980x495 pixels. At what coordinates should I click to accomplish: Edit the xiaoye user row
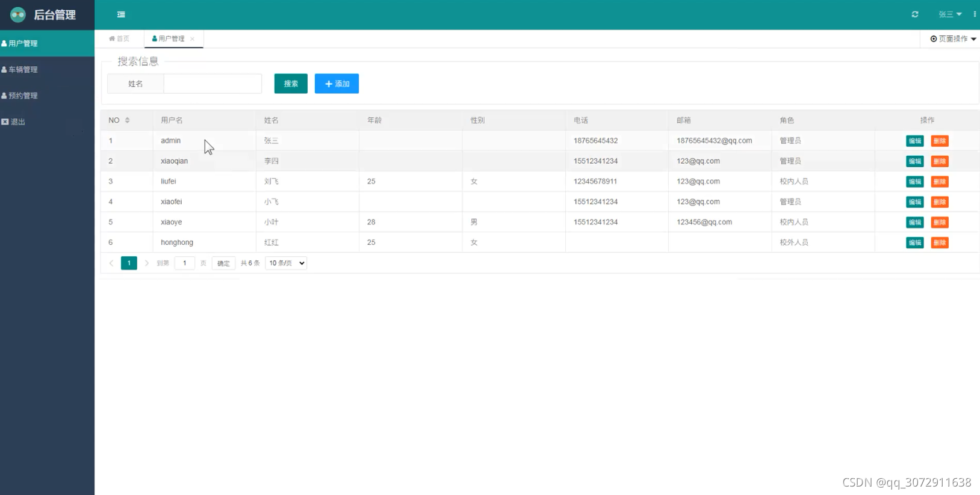[x=915, y=223]
